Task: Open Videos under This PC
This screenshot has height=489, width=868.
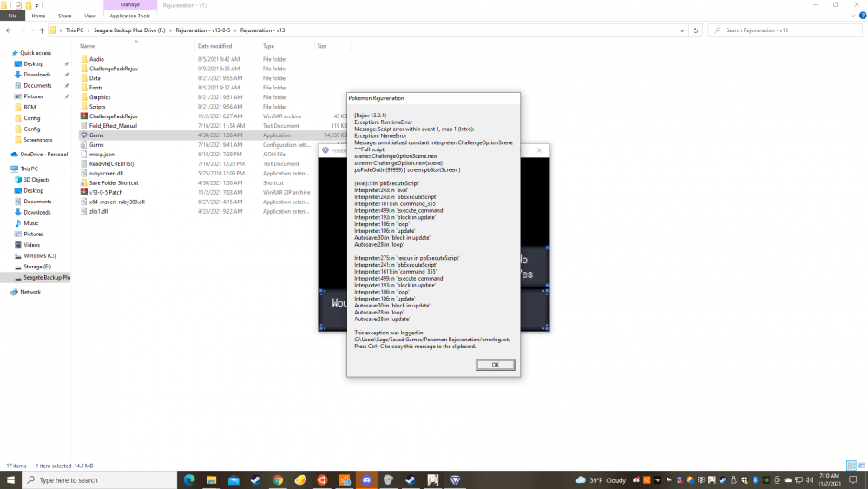Action: tap(31, 245)
